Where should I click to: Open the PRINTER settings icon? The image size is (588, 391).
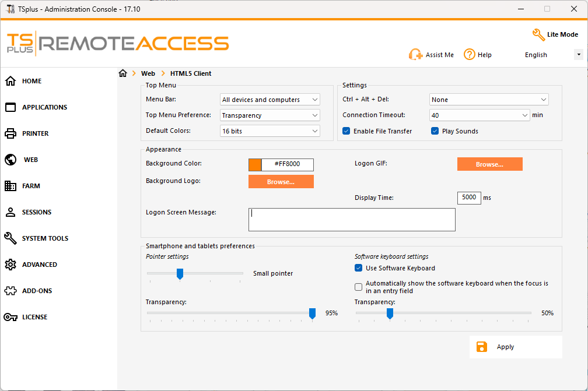tap(10, 133)
